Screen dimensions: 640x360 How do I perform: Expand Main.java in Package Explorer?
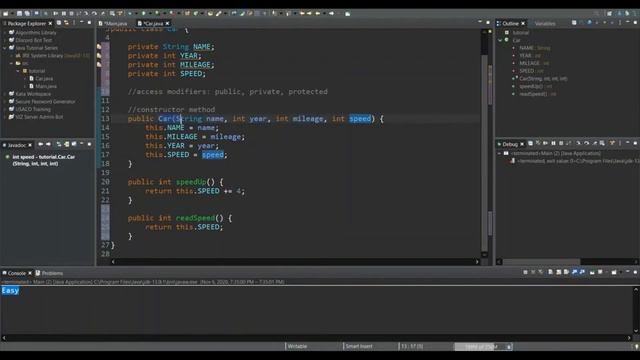click(x=25, y=86)
